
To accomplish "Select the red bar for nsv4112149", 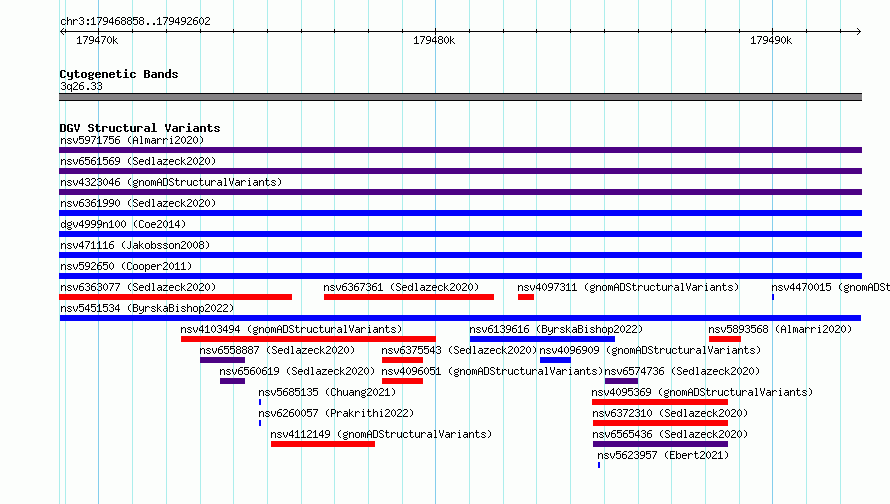I will [x=323, y=444].
